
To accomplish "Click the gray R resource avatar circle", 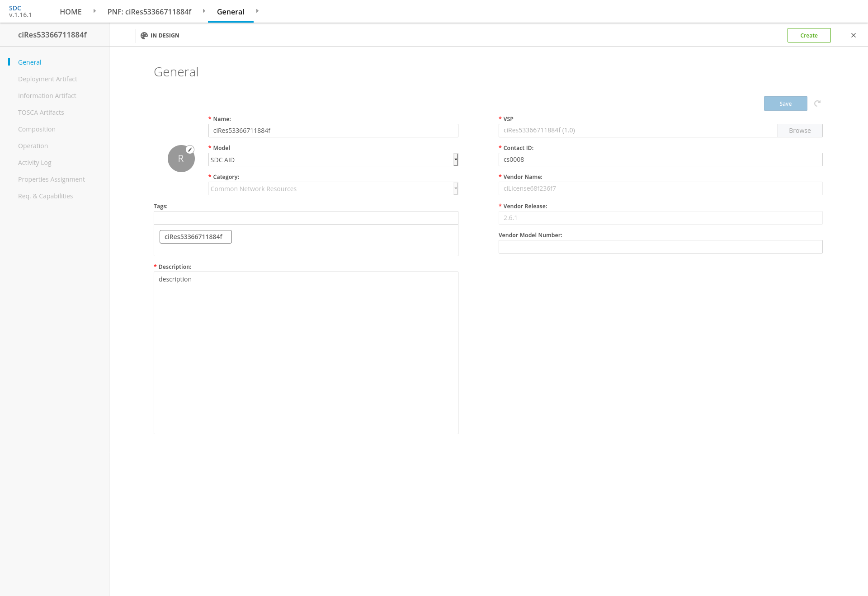I will coord(180,160).
